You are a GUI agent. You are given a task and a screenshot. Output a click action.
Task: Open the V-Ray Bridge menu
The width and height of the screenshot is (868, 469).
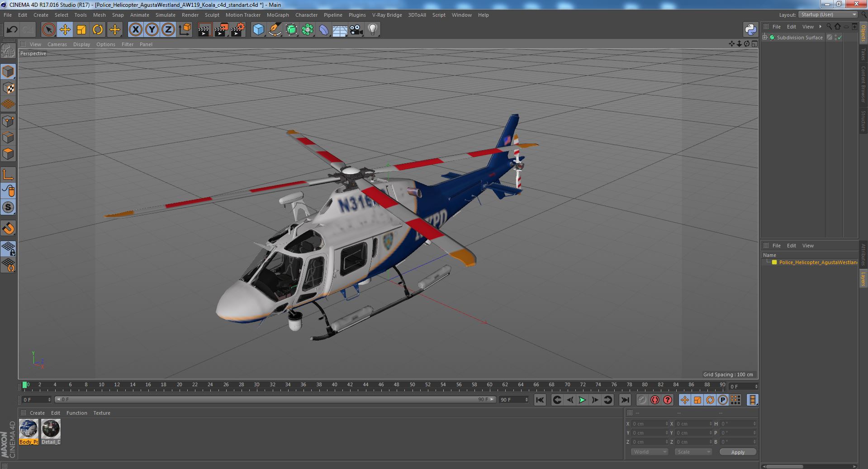[x=387, y=15]
